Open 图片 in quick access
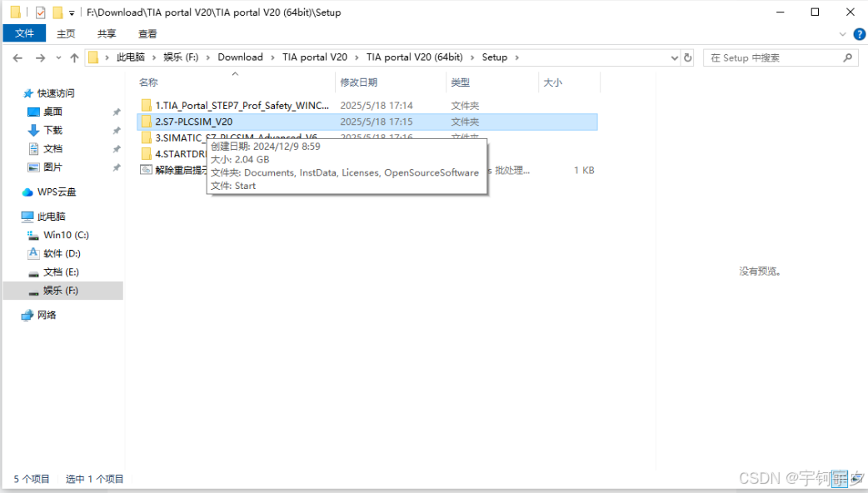Image resolution: width=868 pixels, height=493 pixels. point(53,167)
